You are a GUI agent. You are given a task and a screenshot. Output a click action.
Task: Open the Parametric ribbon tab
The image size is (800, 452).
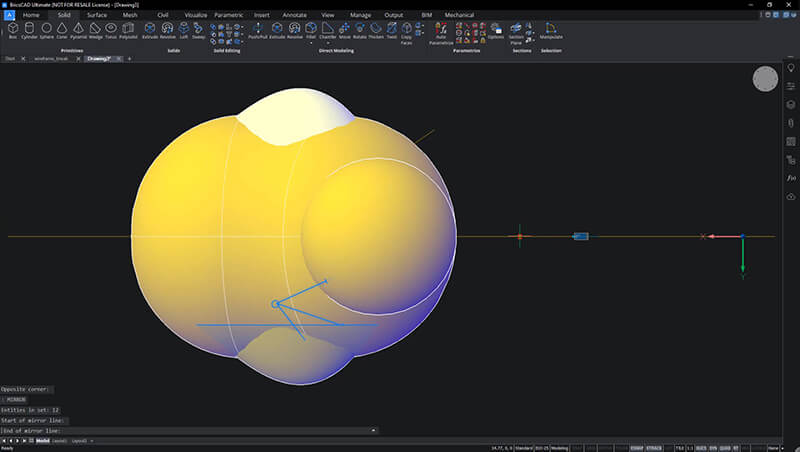[229, 15]
